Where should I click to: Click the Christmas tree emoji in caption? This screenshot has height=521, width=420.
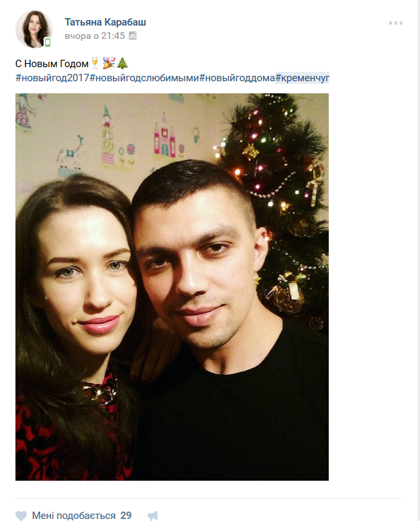pyautogui.click(x=123, y=63)
